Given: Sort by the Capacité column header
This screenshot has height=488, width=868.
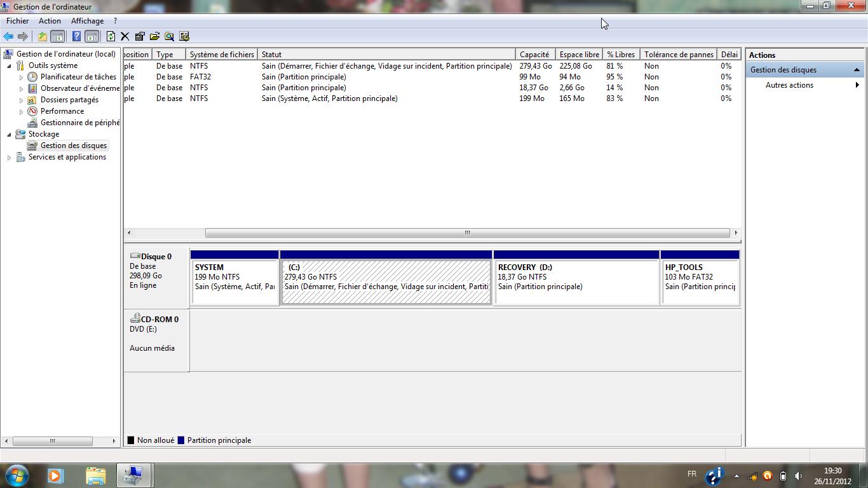Looking at the screenshot, I should pos(536,55).
